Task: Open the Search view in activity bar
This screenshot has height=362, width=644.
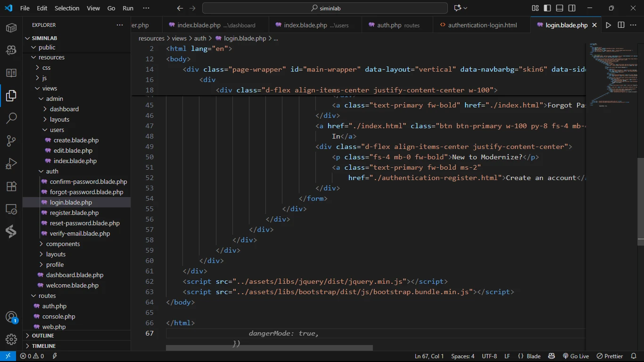Action: pos(11,118)
